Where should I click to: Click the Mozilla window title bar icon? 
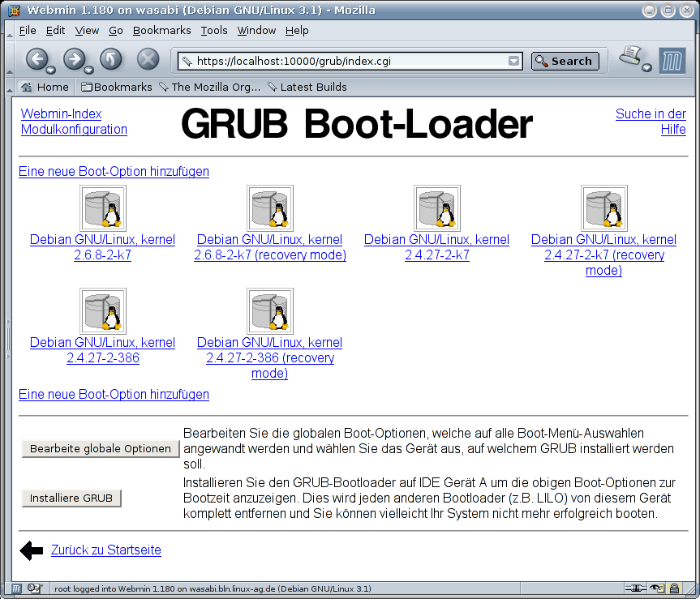click(x=14, y=10)
